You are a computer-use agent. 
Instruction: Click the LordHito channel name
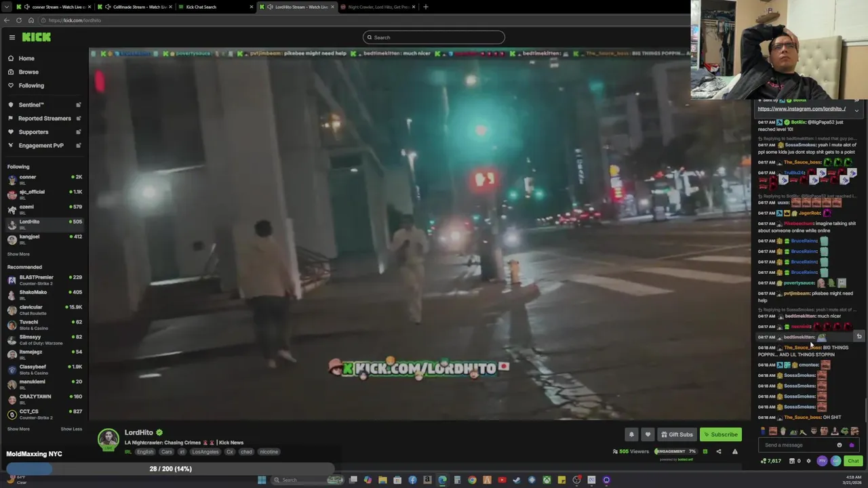pyautogui.click(x=139, y=432)
